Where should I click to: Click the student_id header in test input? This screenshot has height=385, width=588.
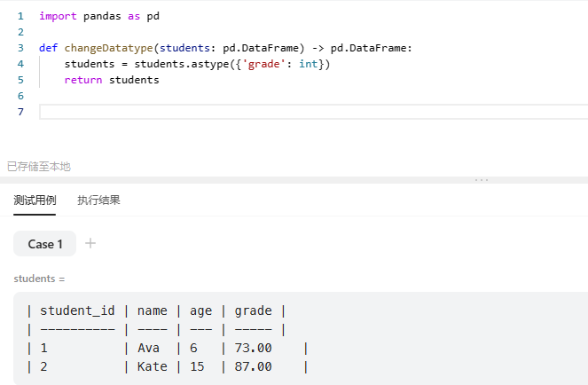[x=77, y=310]
